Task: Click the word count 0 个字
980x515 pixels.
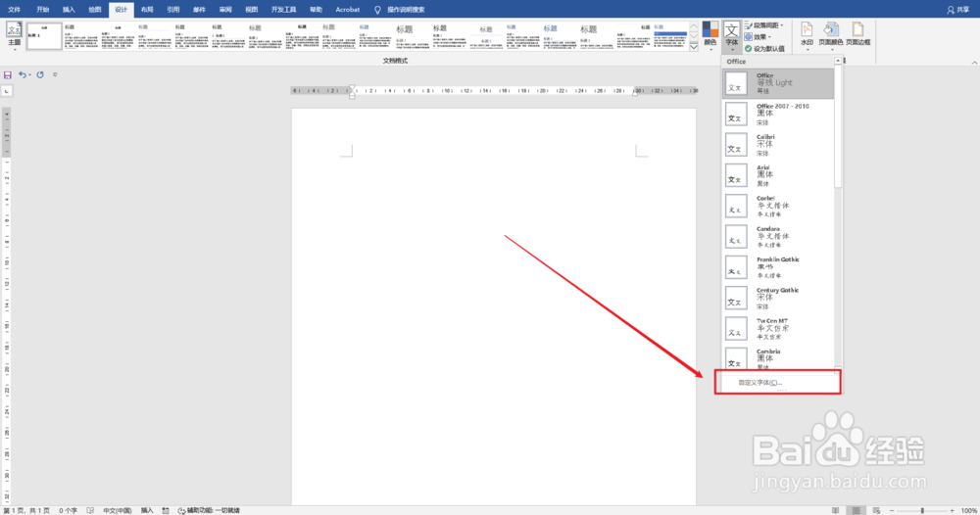Action: [69, 510]
